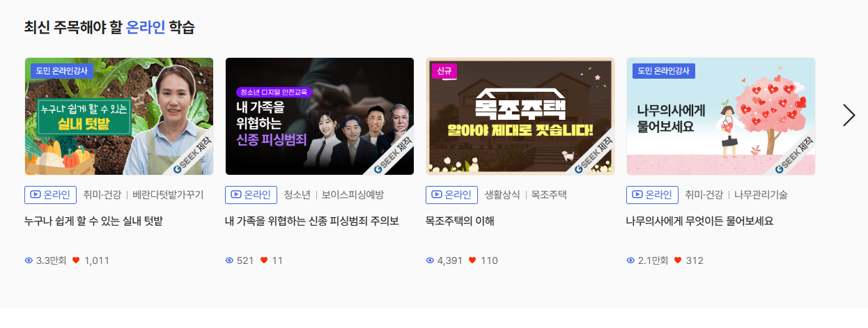Click the eye view icon next to 2.1만회

tap(630, 260)
